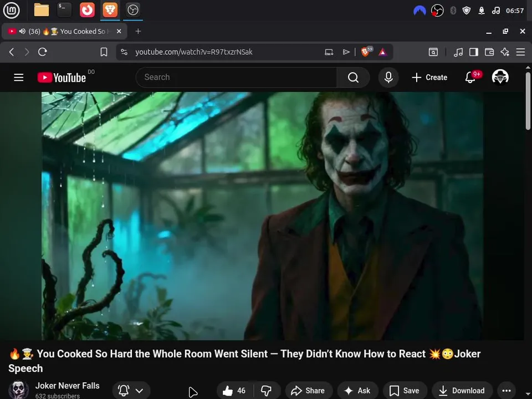Image resolution: width=532 pixels, height=399 pixels.
Task: Reload the current page
Action: click(x=43, y=52)
